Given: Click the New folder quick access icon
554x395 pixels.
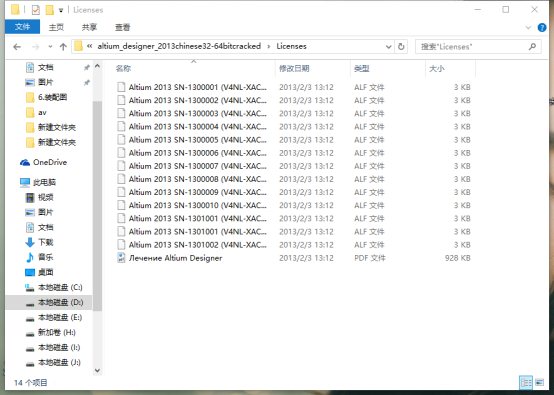Looking at the screenshot, I should tap(49, 10).
